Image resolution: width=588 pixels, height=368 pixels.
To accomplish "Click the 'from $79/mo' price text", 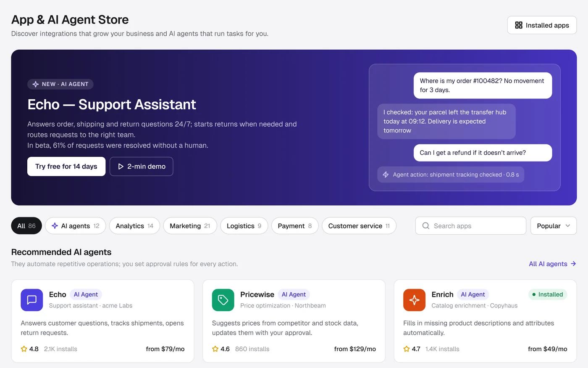I will pyautogui.click(x=165, y=349).
